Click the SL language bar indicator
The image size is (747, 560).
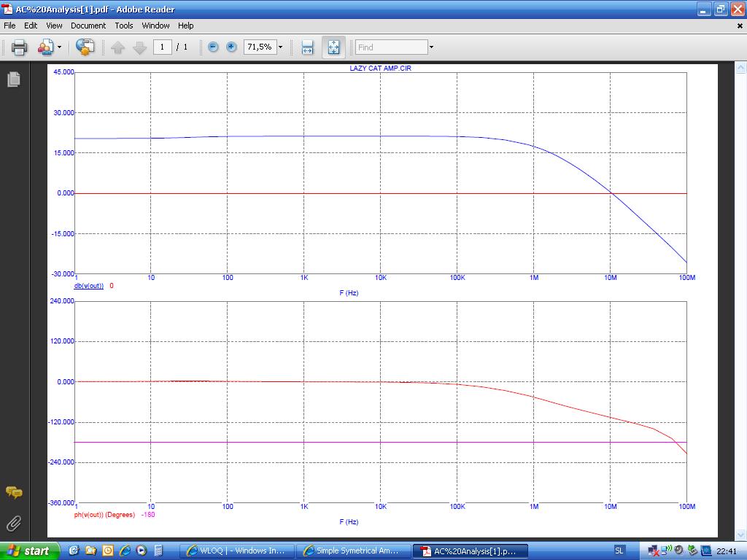coord(619,551)
